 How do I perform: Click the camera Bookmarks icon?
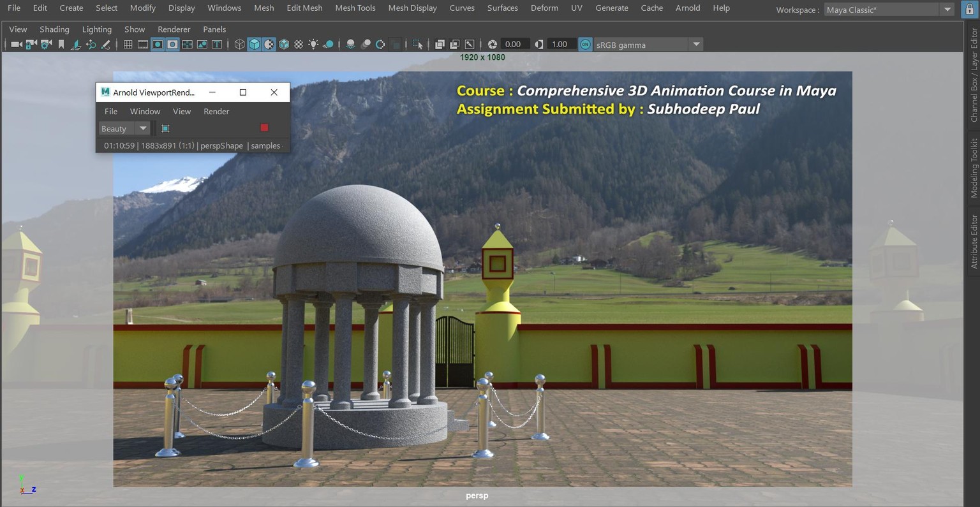pos(61,44)
